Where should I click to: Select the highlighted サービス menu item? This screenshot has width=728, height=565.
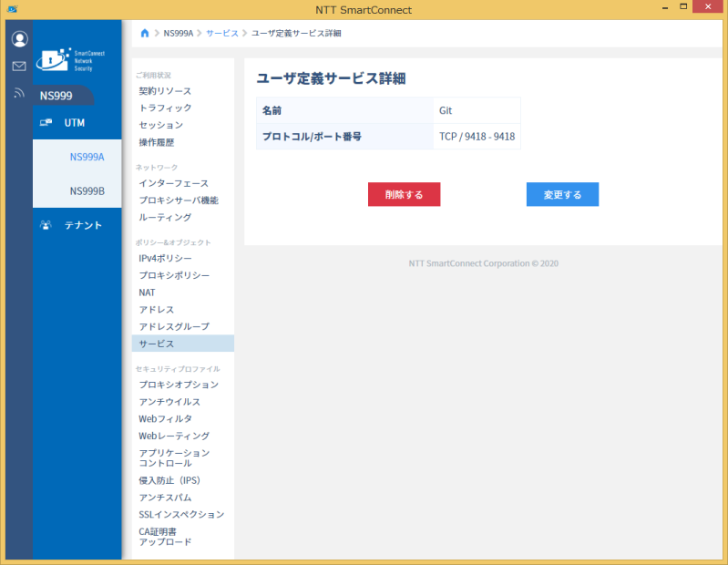pos(183,344)
